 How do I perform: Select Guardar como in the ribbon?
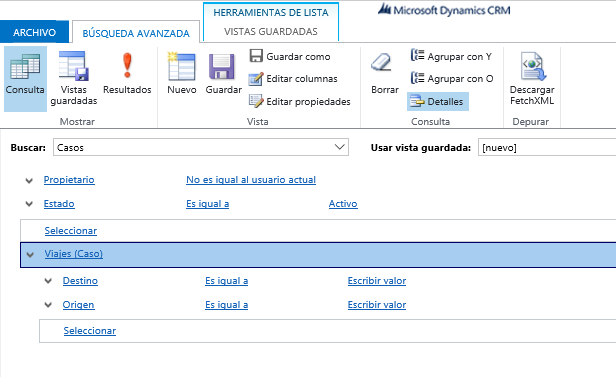pyautogui.click(x=290, y=56)
